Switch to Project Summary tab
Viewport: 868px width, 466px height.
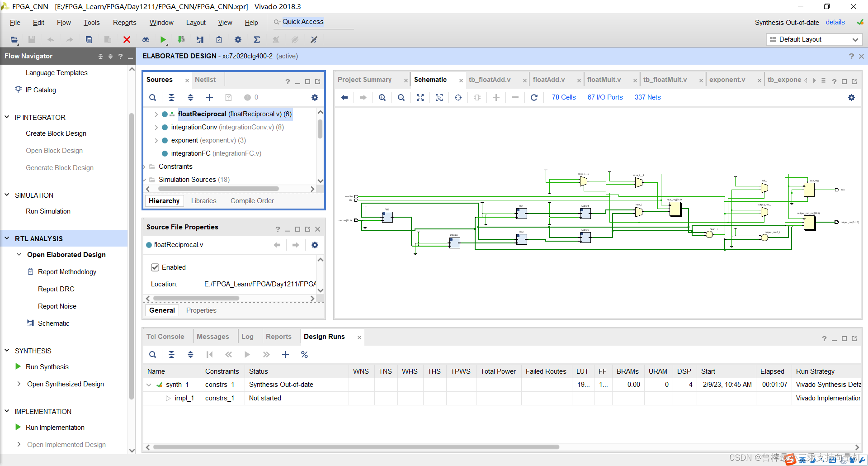pos(364,80)
